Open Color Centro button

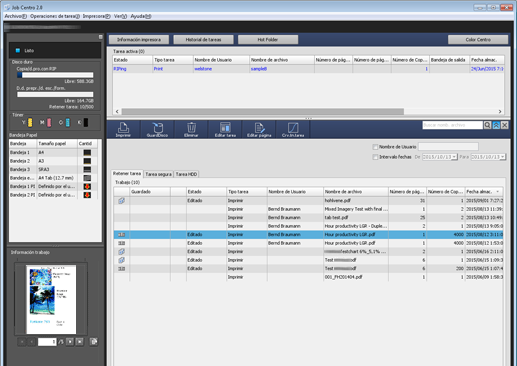coord(478,40)
